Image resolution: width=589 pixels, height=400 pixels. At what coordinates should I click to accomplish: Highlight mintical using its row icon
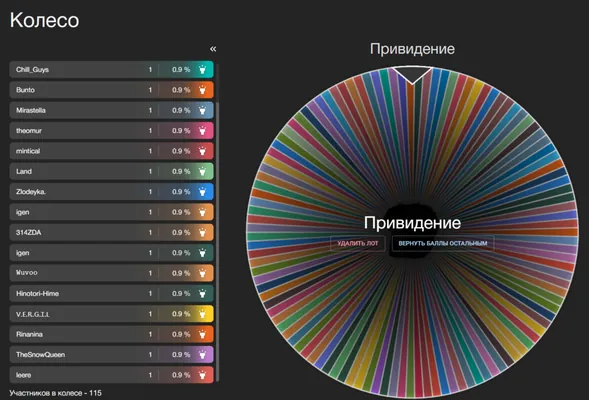pyautogui.click(x=202, y=151)
